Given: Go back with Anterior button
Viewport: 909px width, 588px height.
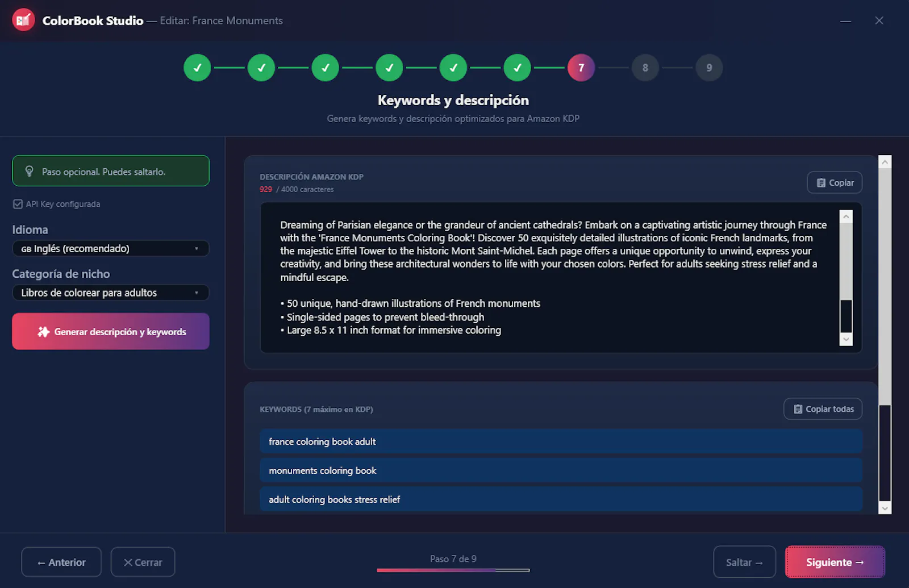Looking at the screenshot, I should (61, 562).
